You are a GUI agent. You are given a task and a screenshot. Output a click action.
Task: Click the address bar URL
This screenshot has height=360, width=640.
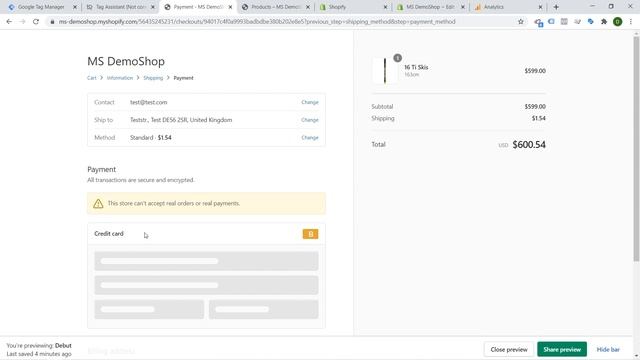coord(257,22)
